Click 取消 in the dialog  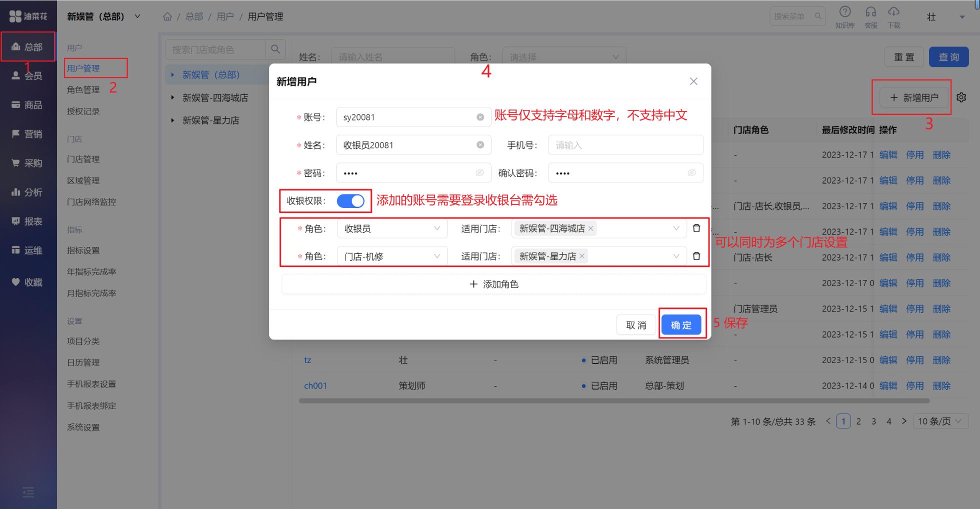pyautogui.click(x=636, y=325)
